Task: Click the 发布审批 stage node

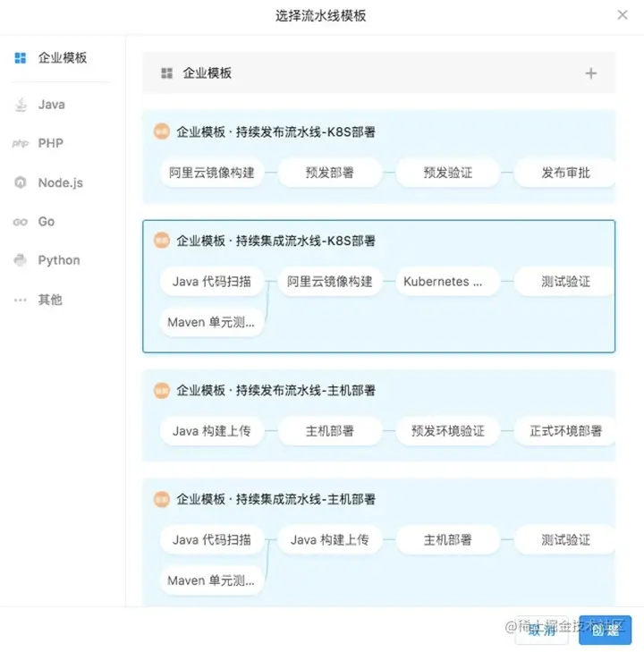Action: (565, 173)
